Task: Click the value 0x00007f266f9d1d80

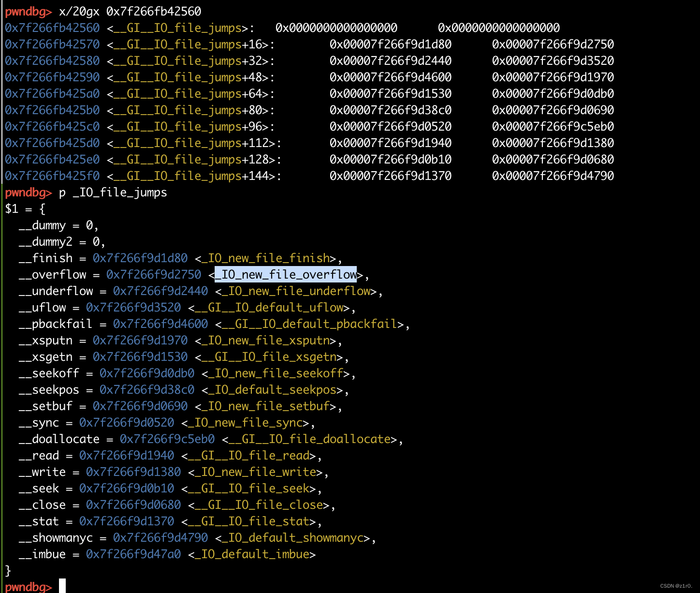Action: (391, 44)
